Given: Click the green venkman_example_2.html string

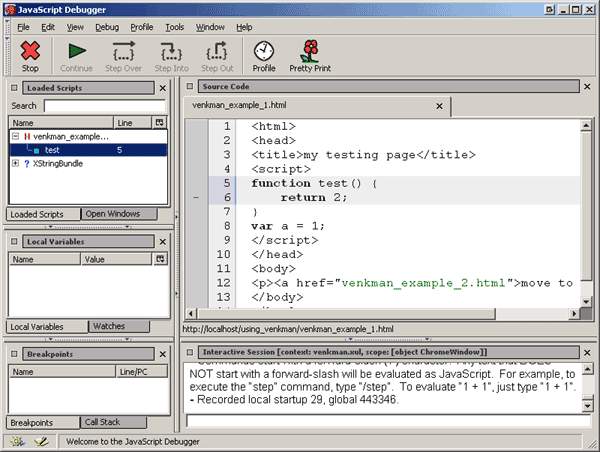Looking at the screenshot, I should coord(424,283).
